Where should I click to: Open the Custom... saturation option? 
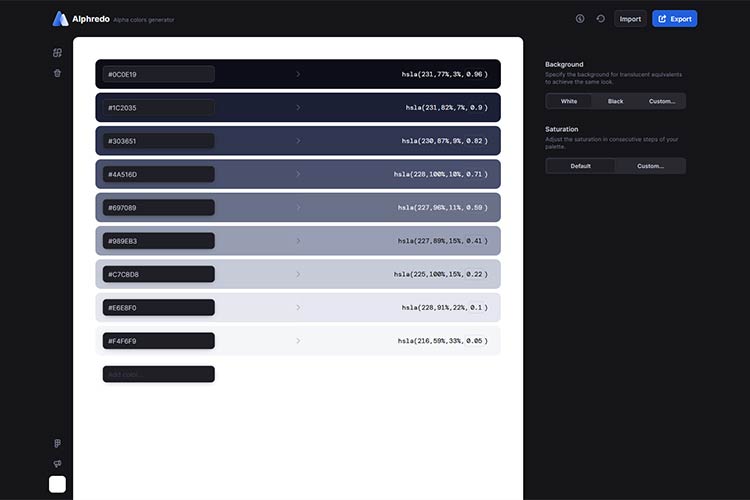coord(650,166)
